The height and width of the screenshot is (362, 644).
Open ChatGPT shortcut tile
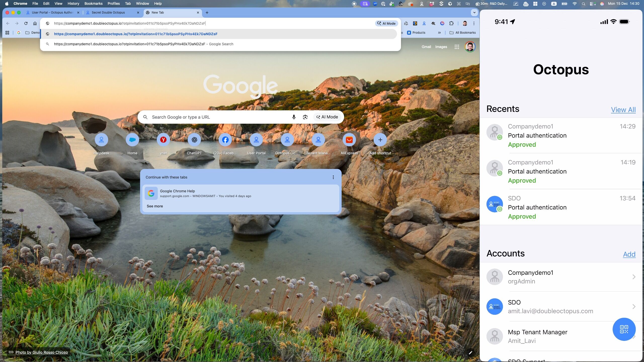[x=194, y=140]
